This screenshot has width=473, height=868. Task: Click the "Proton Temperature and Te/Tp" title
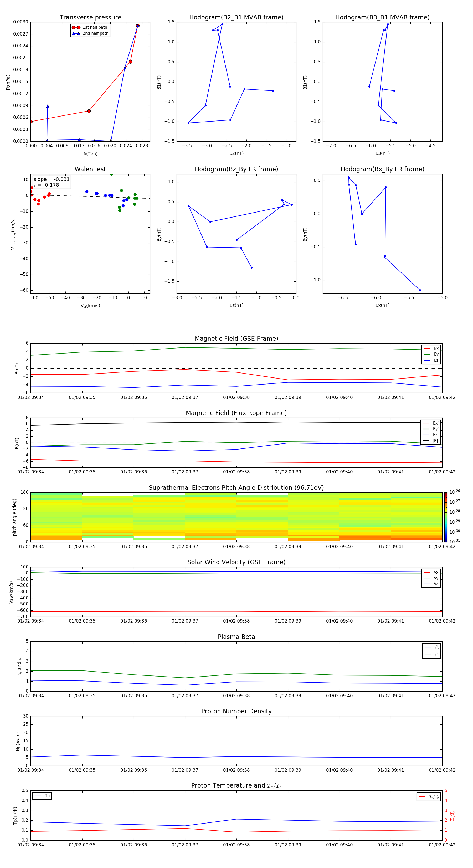coord(236,785)
